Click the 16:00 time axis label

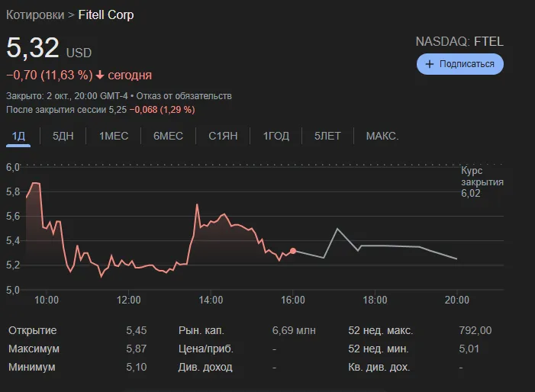pyautogui.click(x=293, y=300)
